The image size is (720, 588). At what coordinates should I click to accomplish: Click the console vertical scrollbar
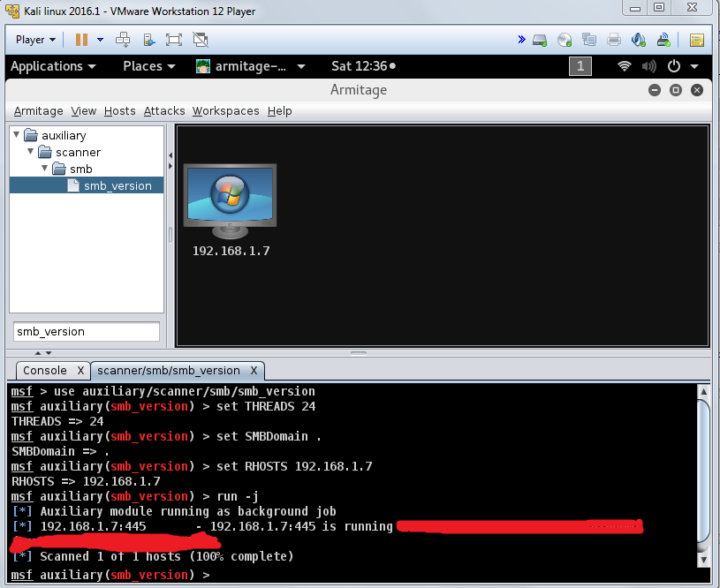pos(703,477)
